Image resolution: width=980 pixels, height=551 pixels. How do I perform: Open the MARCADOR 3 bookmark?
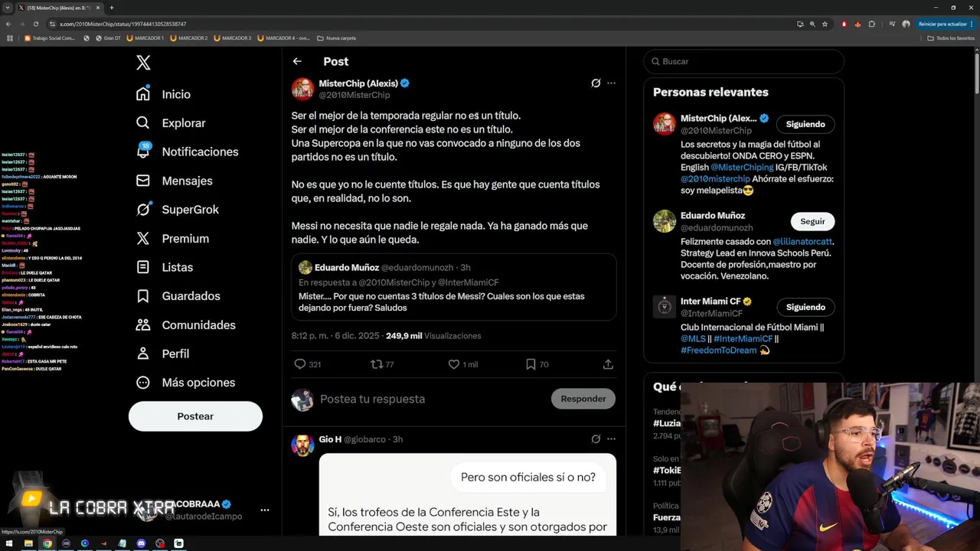(233, 37)
